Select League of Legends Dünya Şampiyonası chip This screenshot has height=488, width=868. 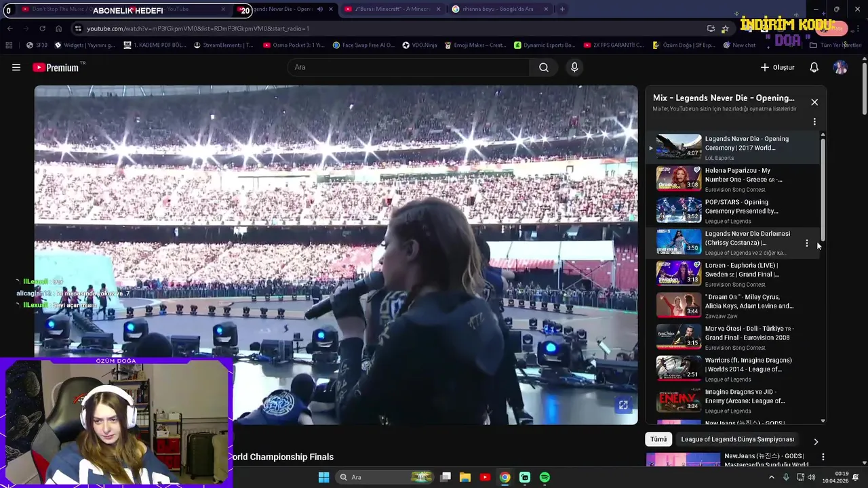[737, 439]
